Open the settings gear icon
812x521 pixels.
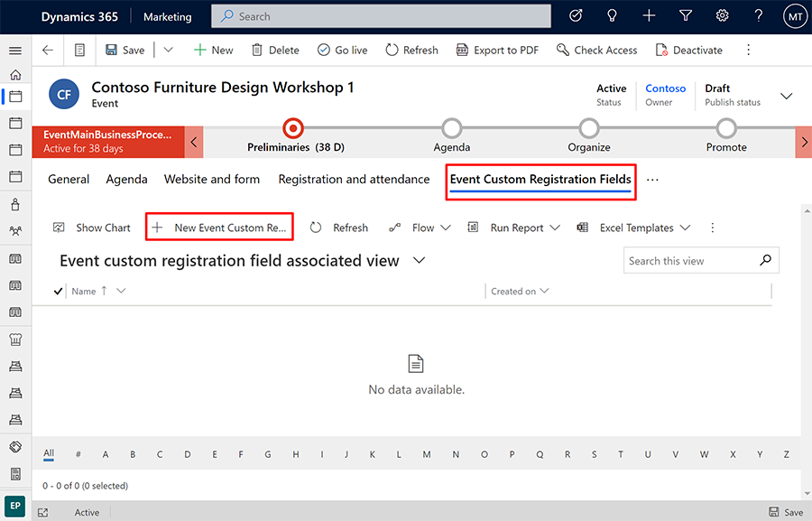click(722, 16)
